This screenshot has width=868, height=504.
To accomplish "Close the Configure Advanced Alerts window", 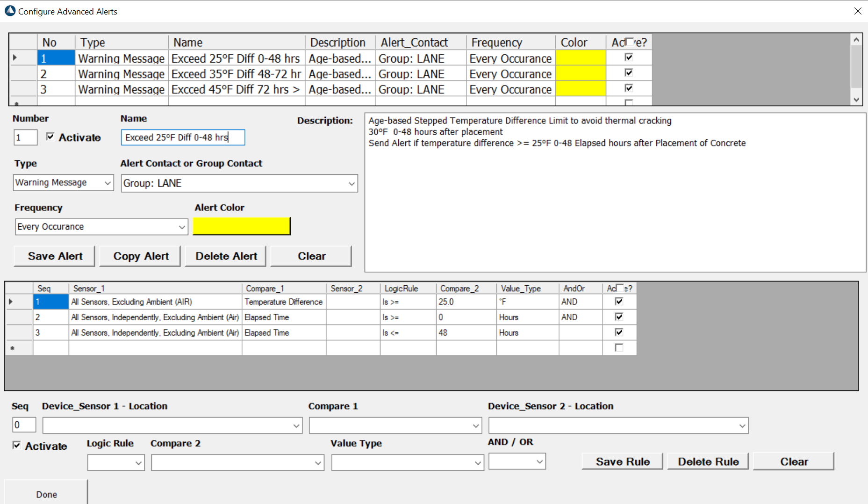I will [x=858, y=11].
